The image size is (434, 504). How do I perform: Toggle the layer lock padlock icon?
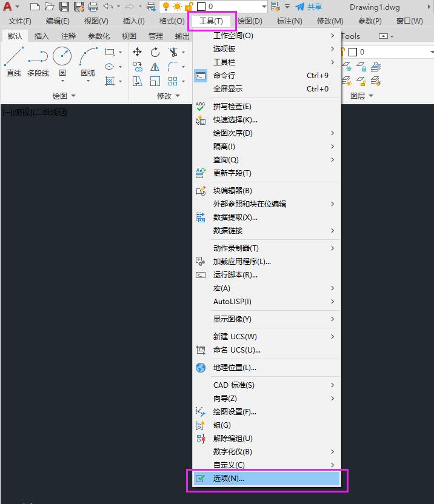pos(189,7)
